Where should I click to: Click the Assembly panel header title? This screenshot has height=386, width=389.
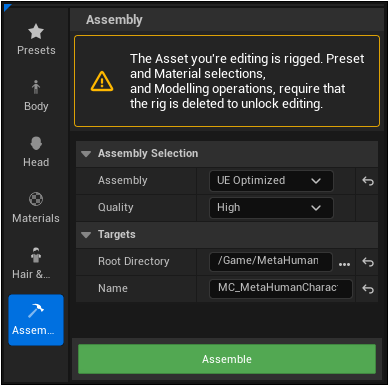114,20
